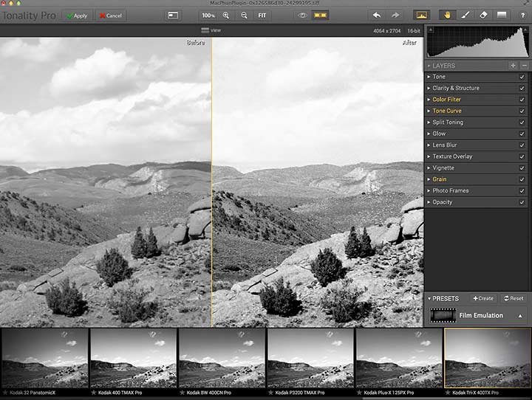532x400 pixels.
Task: Open help with the question mark icon
Action: click(x=523, y=15)
